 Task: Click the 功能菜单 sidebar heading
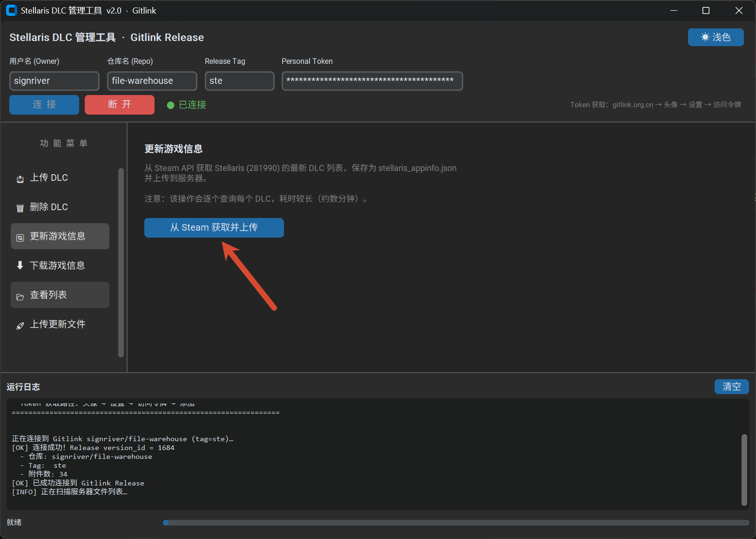coord(64,143)
